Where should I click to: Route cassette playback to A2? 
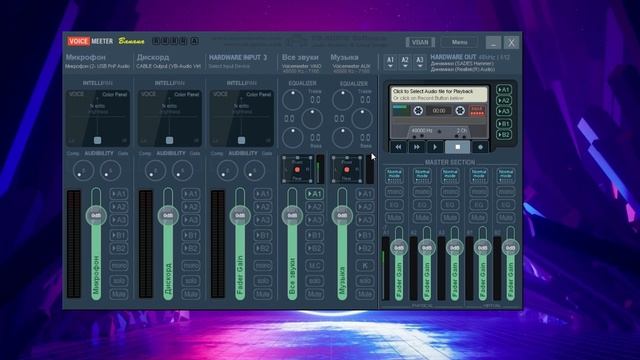pos(504,100)
